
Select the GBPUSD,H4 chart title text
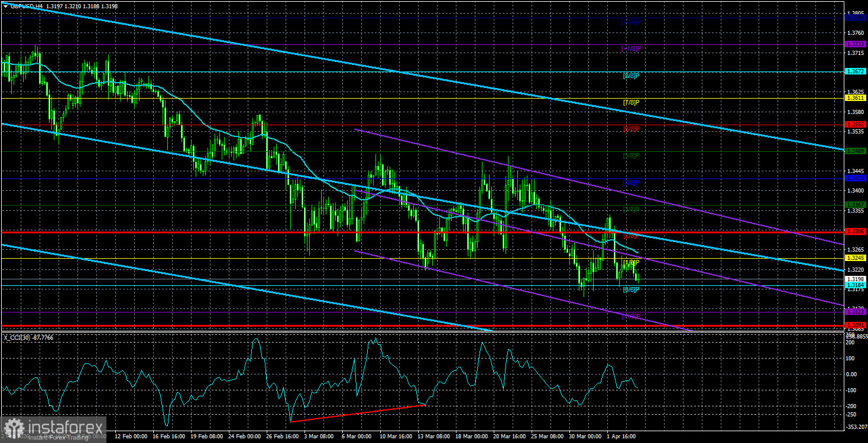coord(26,6)
